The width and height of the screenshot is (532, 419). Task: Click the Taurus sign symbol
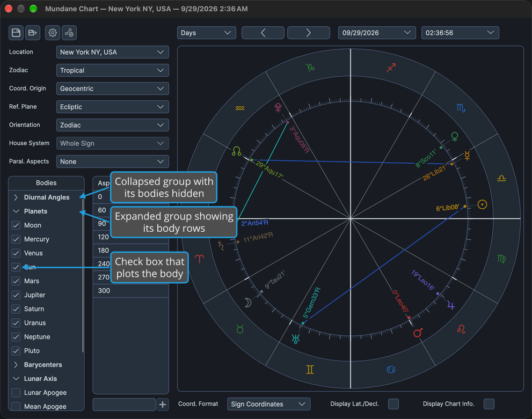pos(240,329)
